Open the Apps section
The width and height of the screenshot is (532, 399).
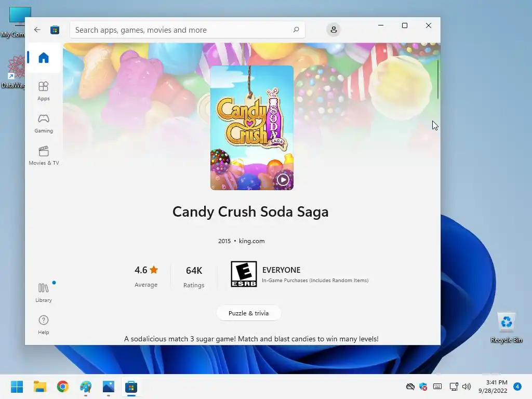coord(44,91)
